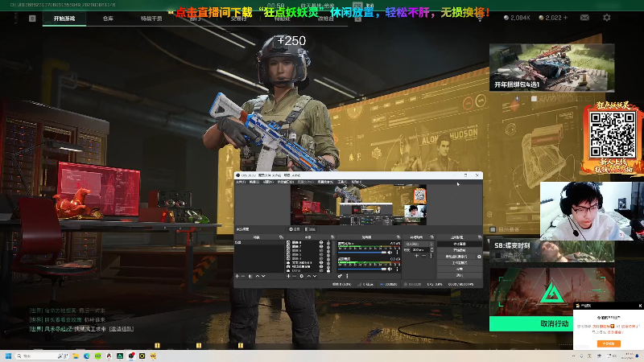Switch to the 仓库 tab in game
644x362 pixels.
click(108, 19)
